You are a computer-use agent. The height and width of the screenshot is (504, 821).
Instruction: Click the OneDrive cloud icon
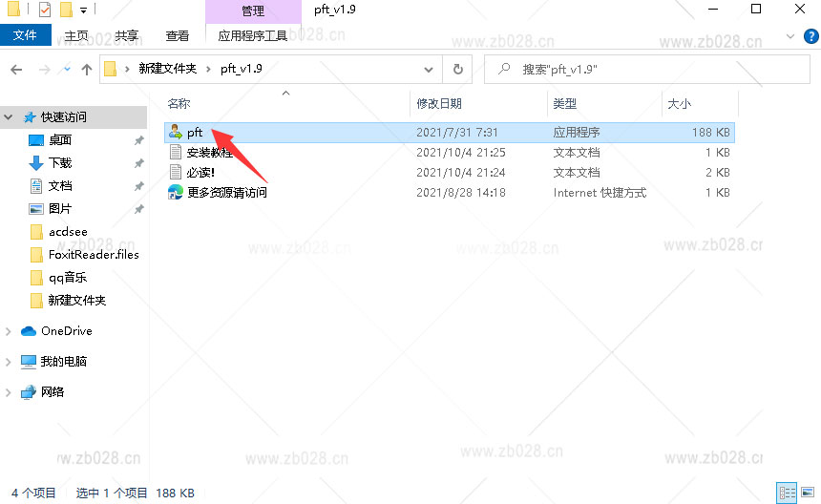(29, 331)
